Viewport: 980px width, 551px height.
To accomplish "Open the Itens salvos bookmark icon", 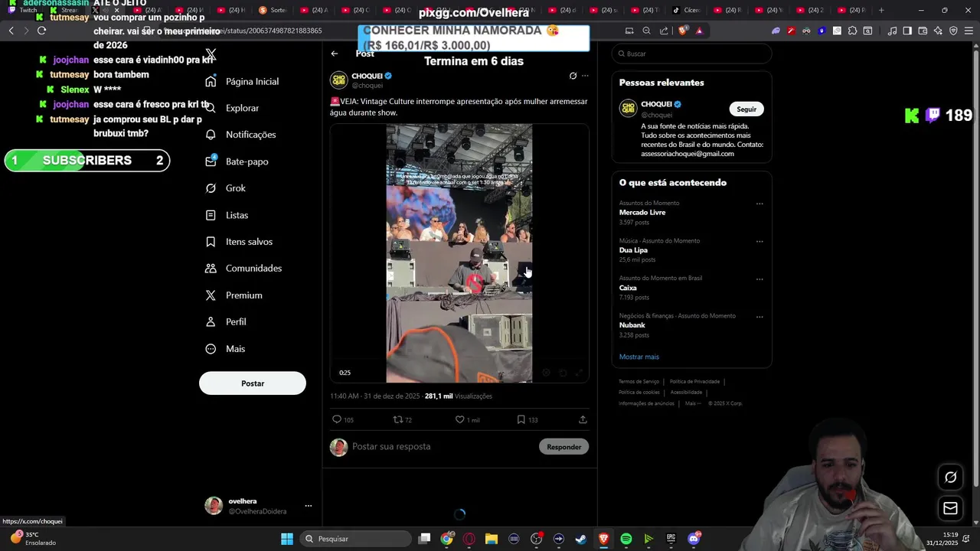I will pos(211,242).
